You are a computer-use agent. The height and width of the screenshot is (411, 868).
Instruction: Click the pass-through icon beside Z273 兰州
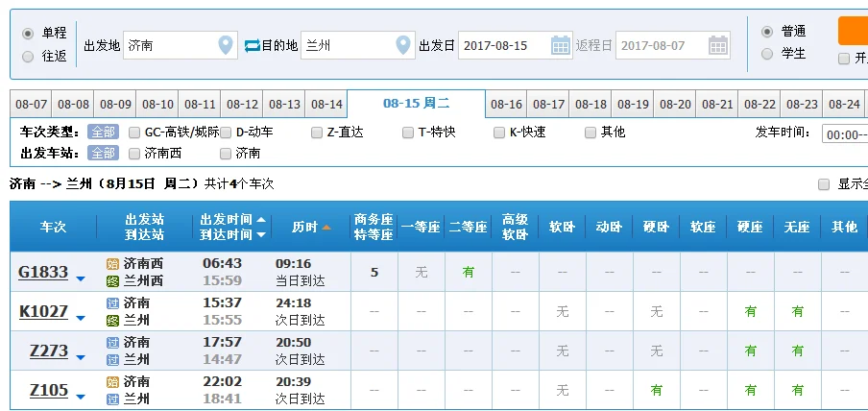[113, 360]
